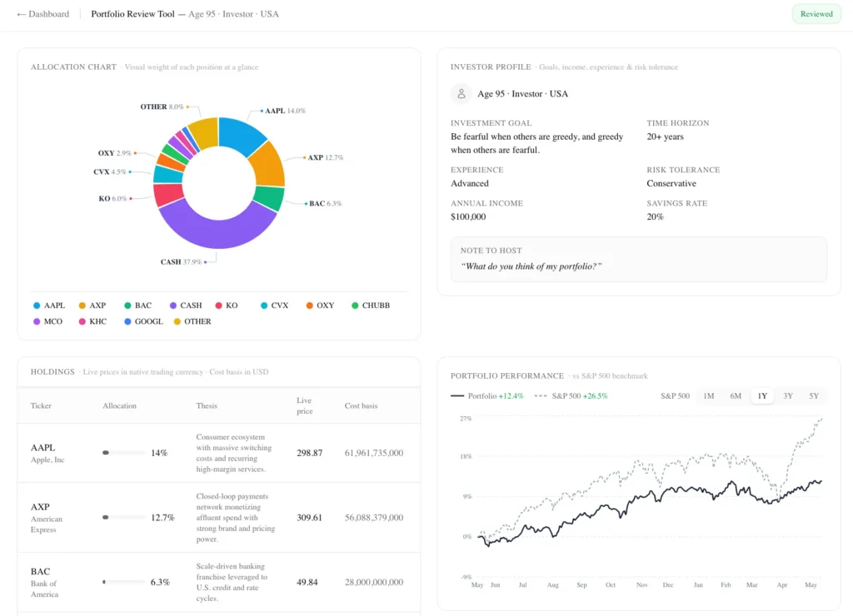Click the 'CVX 4.5%' chart label
Screen dimensions: 853x616
(112, 171)
